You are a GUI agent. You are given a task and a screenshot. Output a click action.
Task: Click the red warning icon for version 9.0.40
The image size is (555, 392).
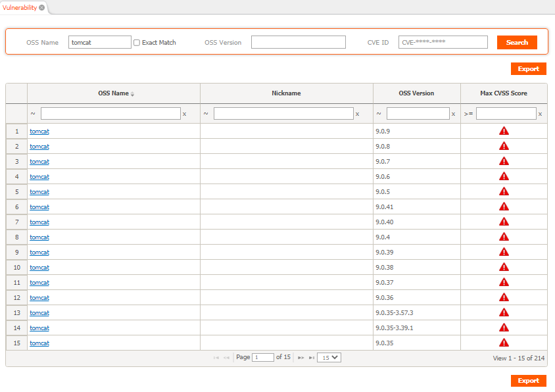pos(504,222)
